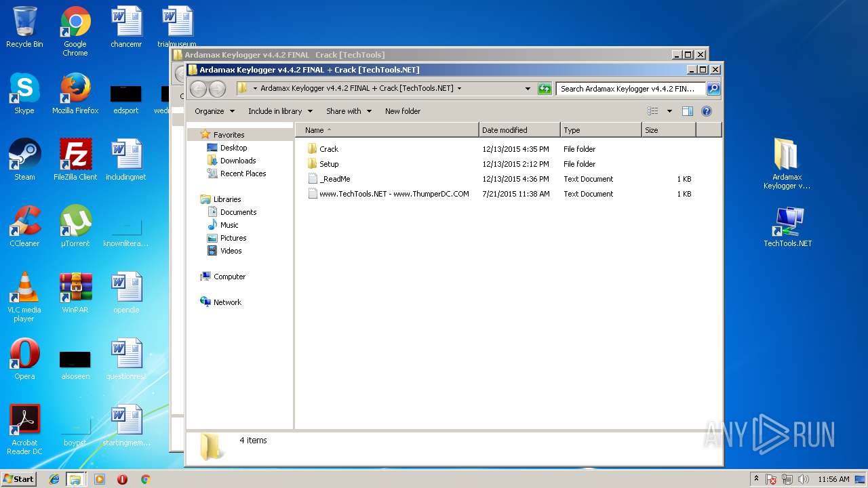Select Libraries in navigation pane
The image size is (868, 488).
pyautogui.click(x=220, y=199)
